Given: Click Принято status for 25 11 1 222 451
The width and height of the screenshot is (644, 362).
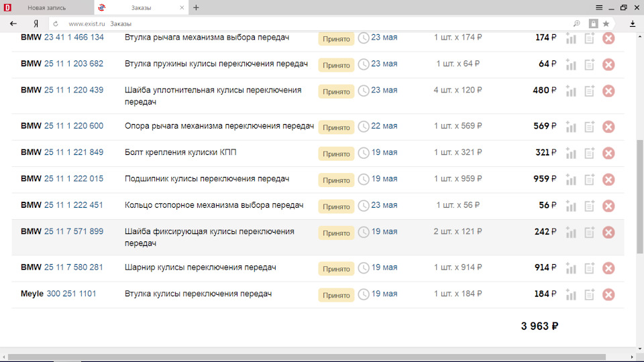Looking at the screenshot, I should [336, 206].
